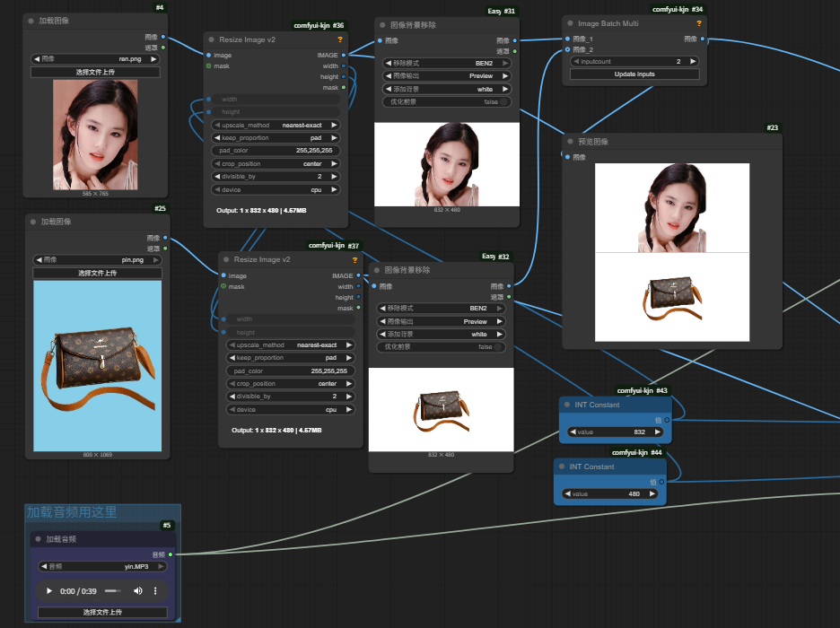Click the pad_color field in Resize Image #36
This screenshot has height=628, width=840.
pyautogui.click(x=275, y=151)
